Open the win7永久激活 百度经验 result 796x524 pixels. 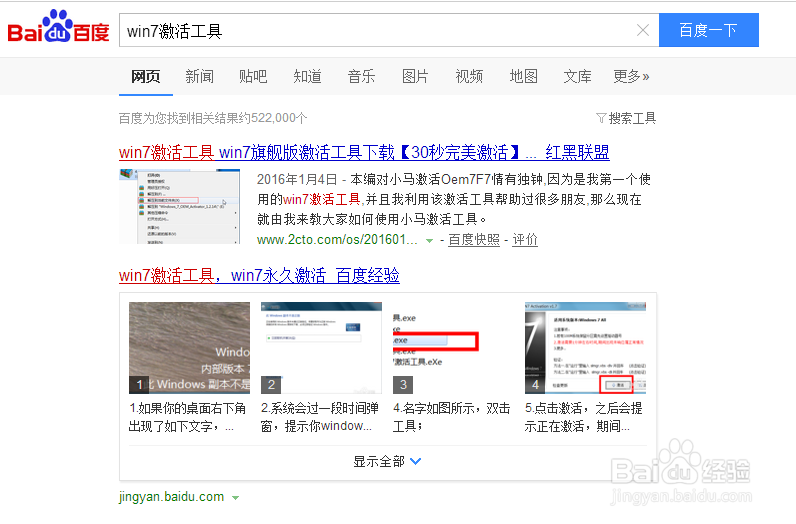(x=259, y=276)
